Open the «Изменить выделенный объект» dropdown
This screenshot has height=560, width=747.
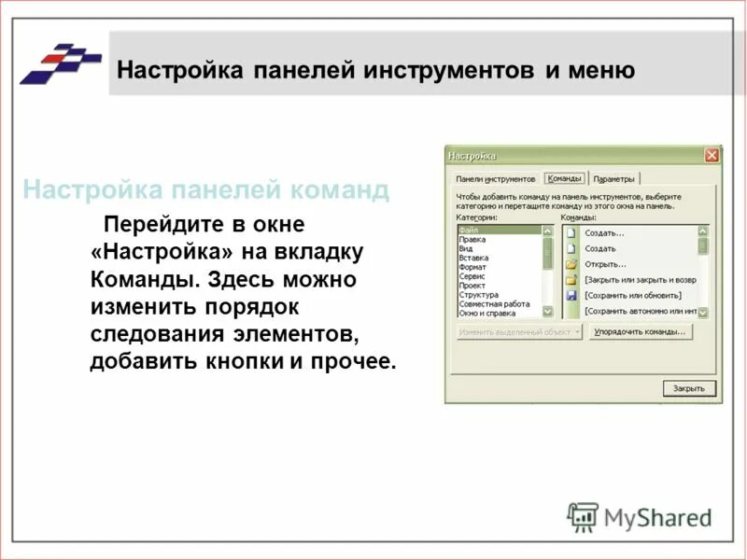[x=578, y=331]
